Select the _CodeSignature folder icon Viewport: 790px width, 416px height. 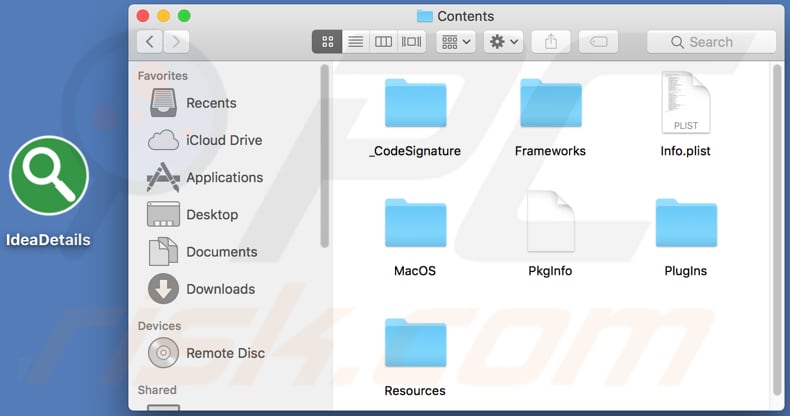pos(416,103)
